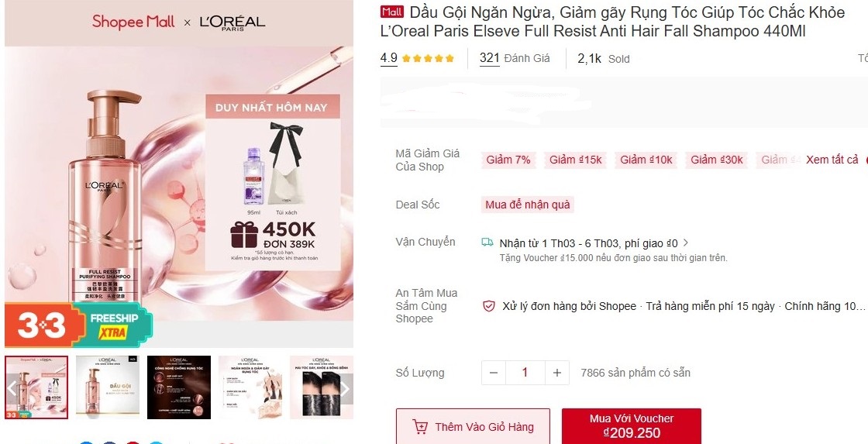Go to next thumbnail with right arrow
868x444 pixels.
coord(345,389)
